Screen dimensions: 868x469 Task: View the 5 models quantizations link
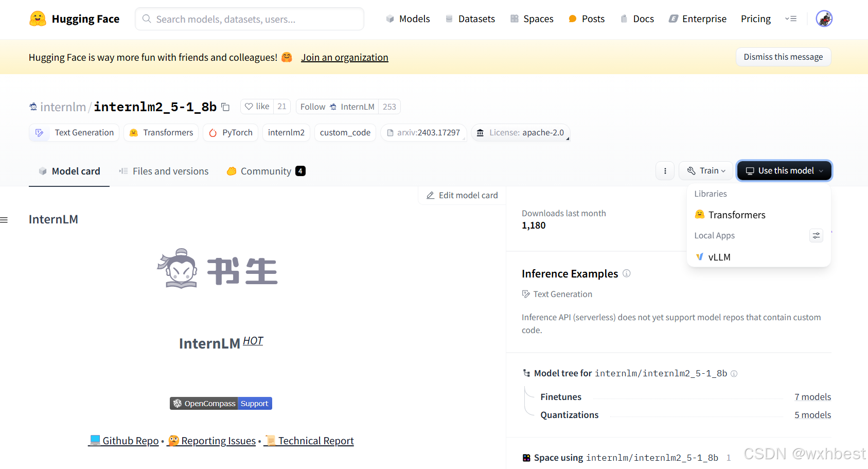pos(812,415)
